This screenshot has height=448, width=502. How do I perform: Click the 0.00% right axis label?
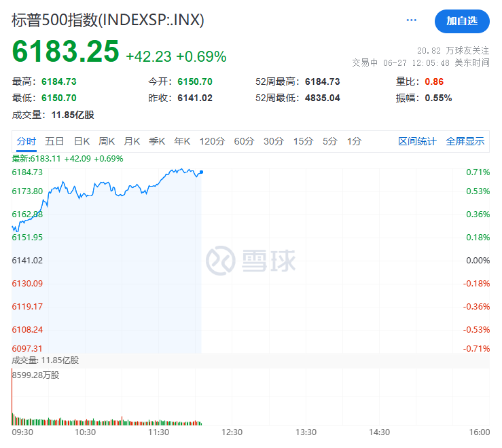478,261
